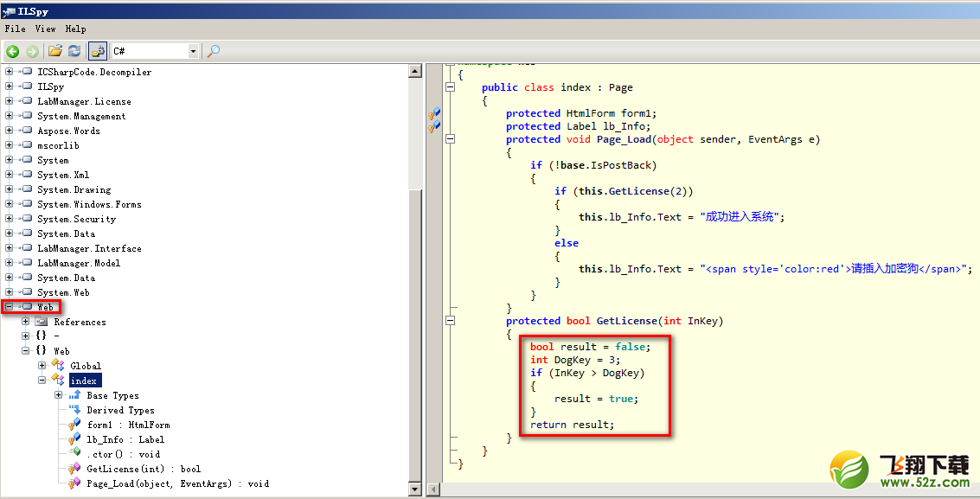980x499 pixels.
Task: Open the C# language dropdown
Action: [155, 51]
